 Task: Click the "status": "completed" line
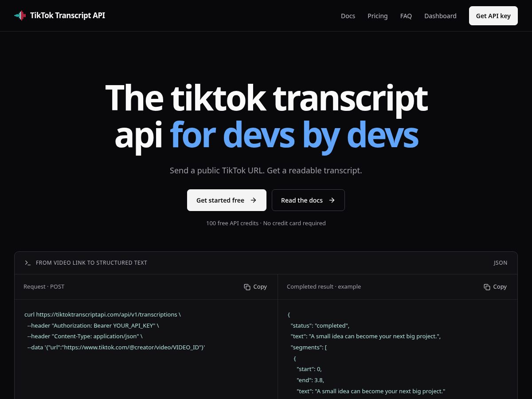(x=320, y=325)
